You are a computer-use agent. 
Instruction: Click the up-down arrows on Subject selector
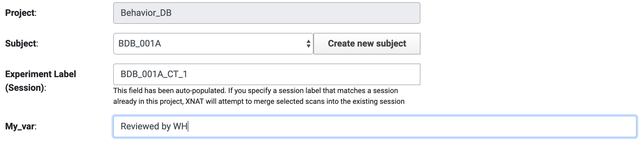tap(308, 44)
